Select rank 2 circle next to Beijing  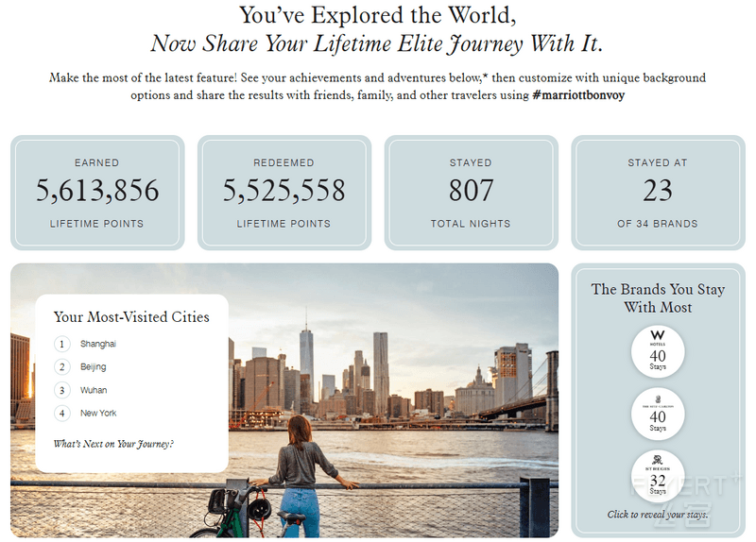click(x=61, y=367)
